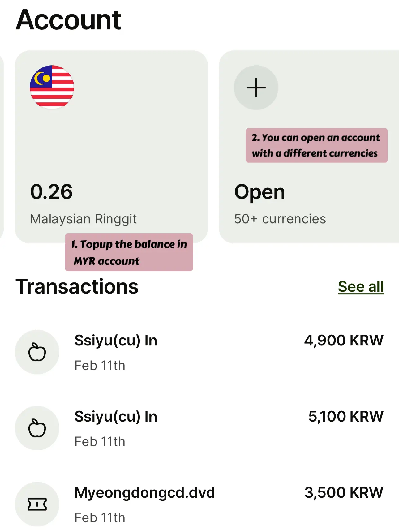399x532 pixels.
Task: Tap the 4,900 KRW amount
Action: pyautogui.click(x=344, y=340)
